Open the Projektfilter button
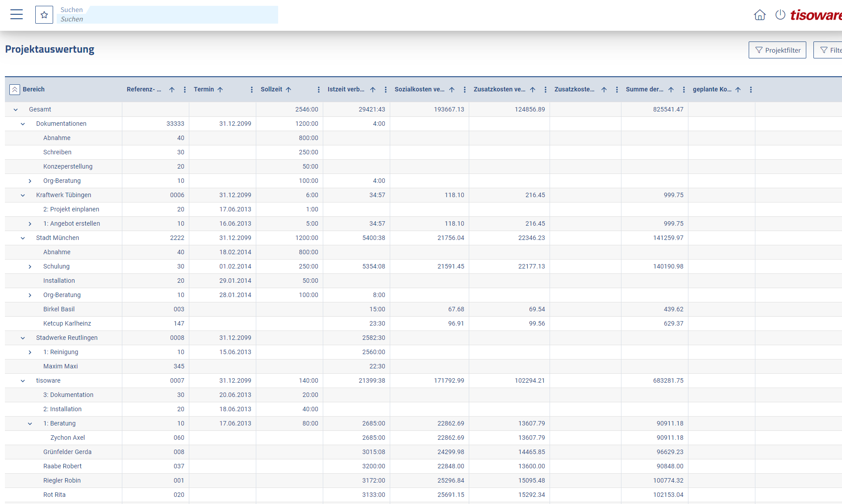Image resolution: width=842 pixels, height=504 pixels. (777, 50)
